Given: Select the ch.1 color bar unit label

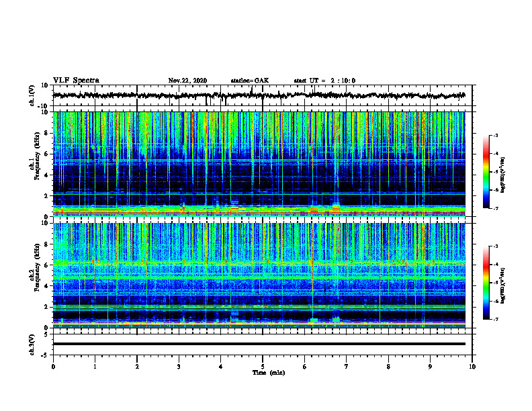Looking at the screenshot, I should click(503, 175).
